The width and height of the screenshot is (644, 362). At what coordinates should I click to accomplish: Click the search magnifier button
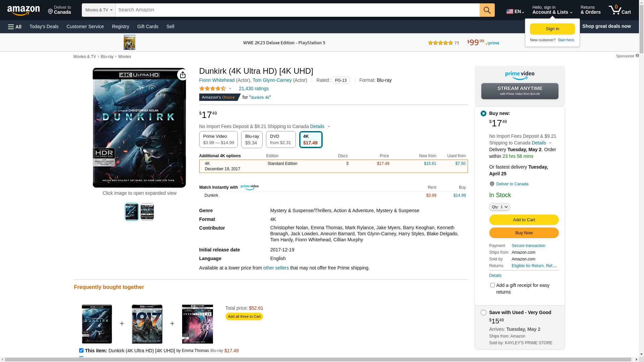click(487, 10)
